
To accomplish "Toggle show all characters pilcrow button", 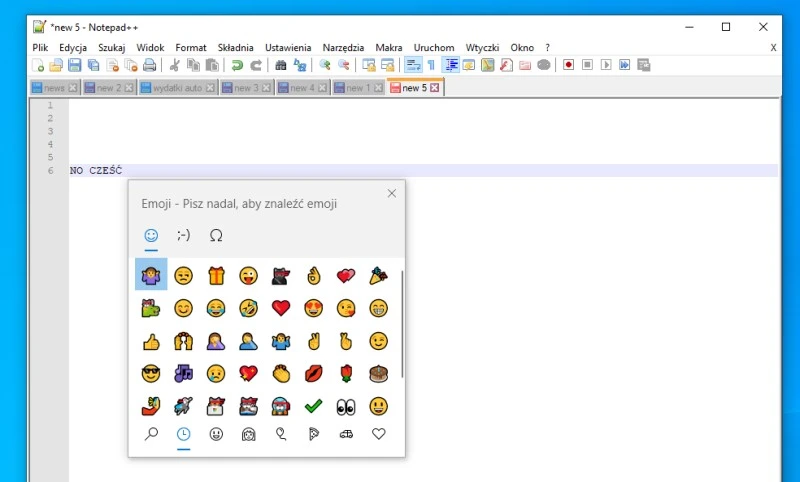I will [431, 65].
